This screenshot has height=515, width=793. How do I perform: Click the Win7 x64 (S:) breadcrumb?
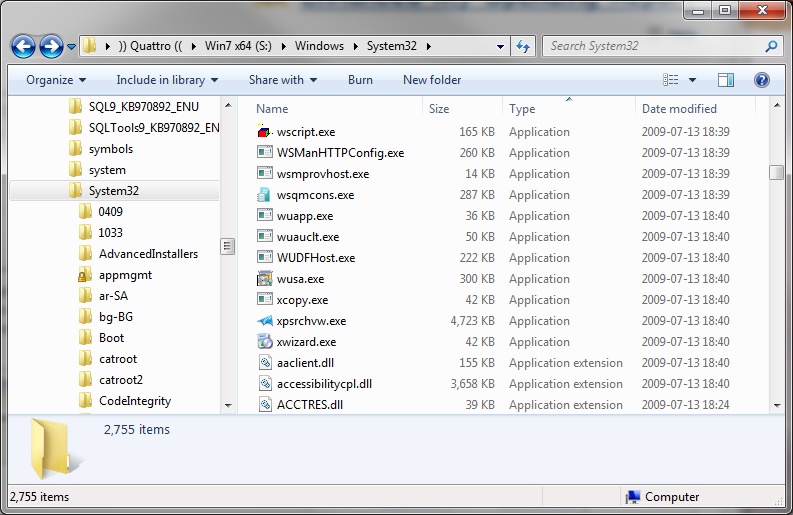pos(238,46)
